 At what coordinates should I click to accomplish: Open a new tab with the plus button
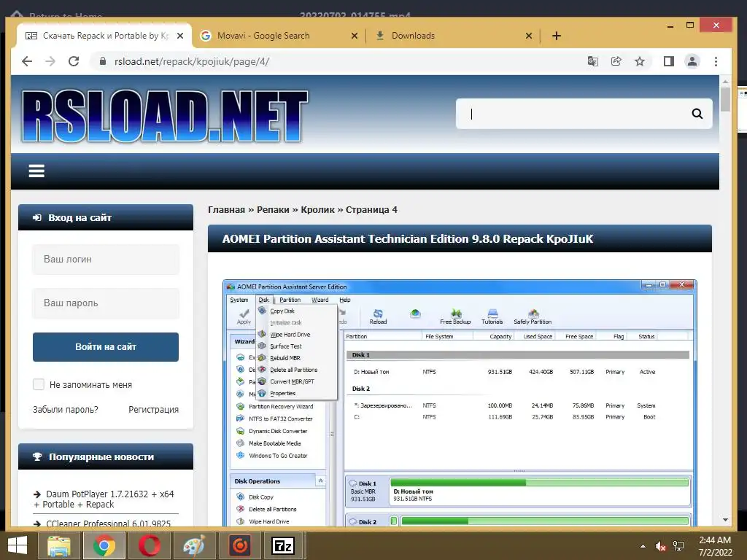tap(557, 36)
